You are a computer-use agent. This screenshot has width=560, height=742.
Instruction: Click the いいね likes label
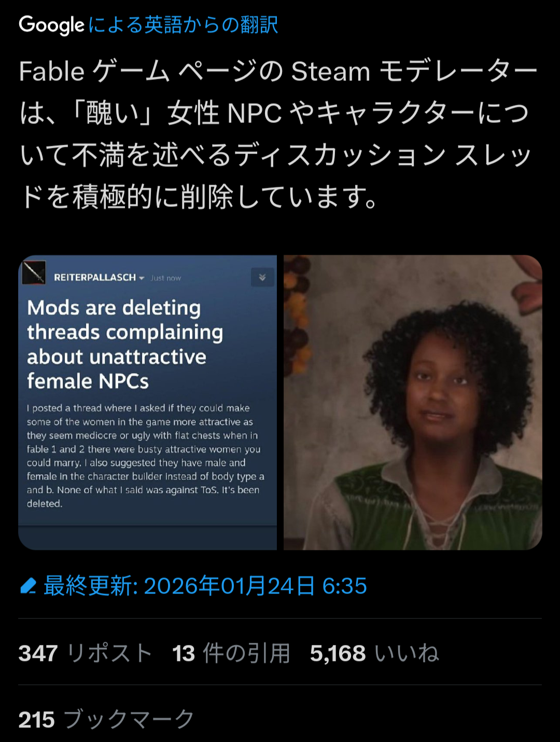coord(407,653)
